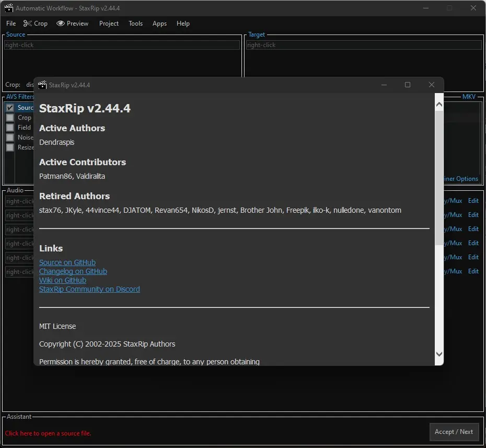
Task: Click scroll-down arrow in about dialog
Action: click(x=439, y=354)
